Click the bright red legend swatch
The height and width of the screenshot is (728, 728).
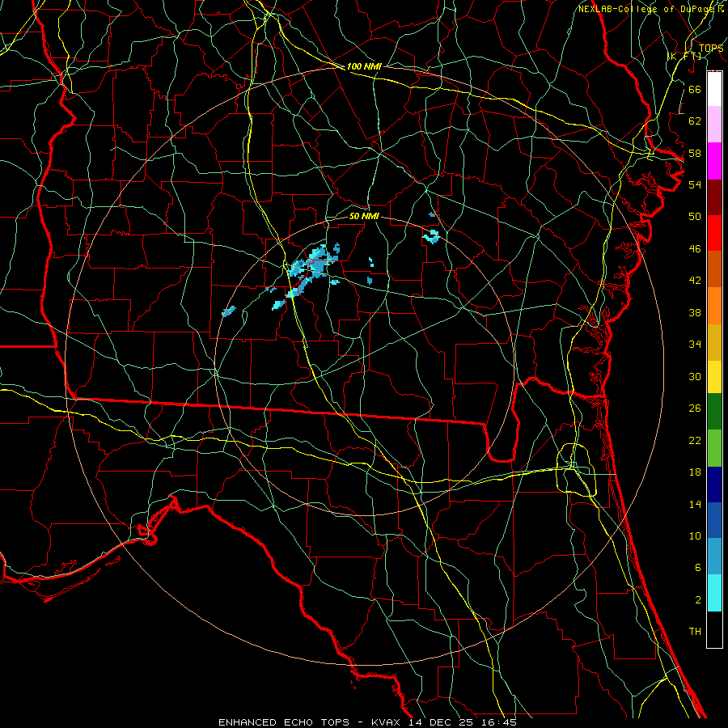(x=714, y=233)
